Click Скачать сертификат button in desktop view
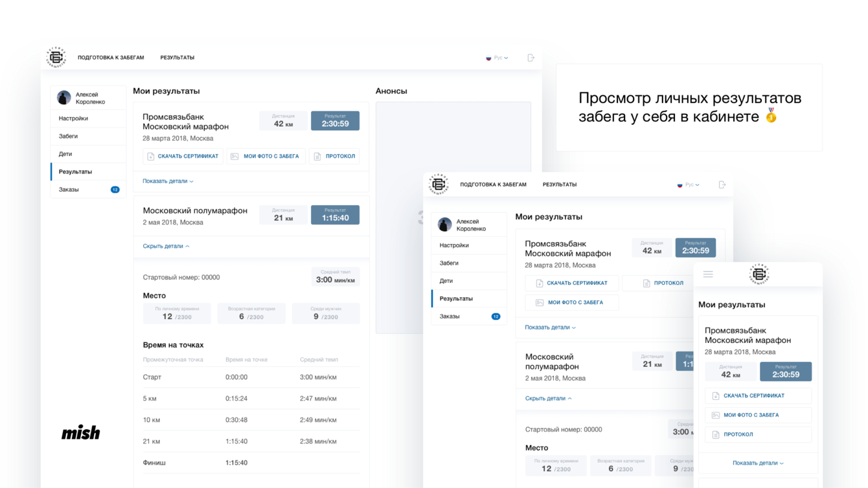 tap(183, 156)
